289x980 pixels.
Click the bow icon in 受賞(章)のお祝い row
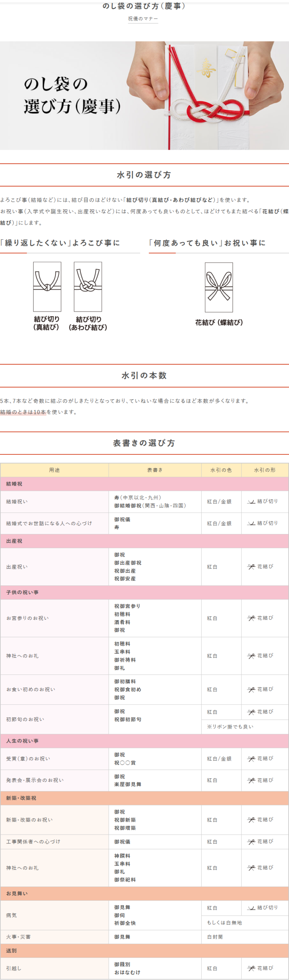pos(251,759)
